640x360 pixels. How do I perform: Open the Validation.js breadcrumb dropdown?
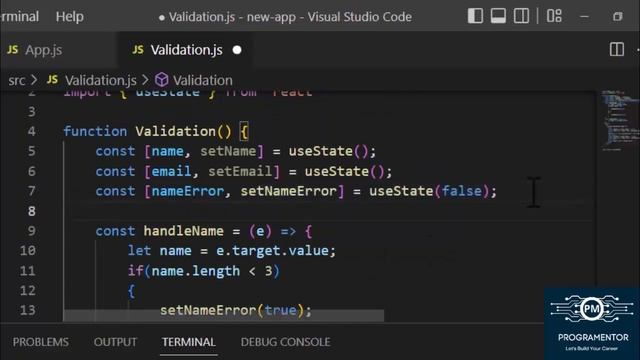101,80
